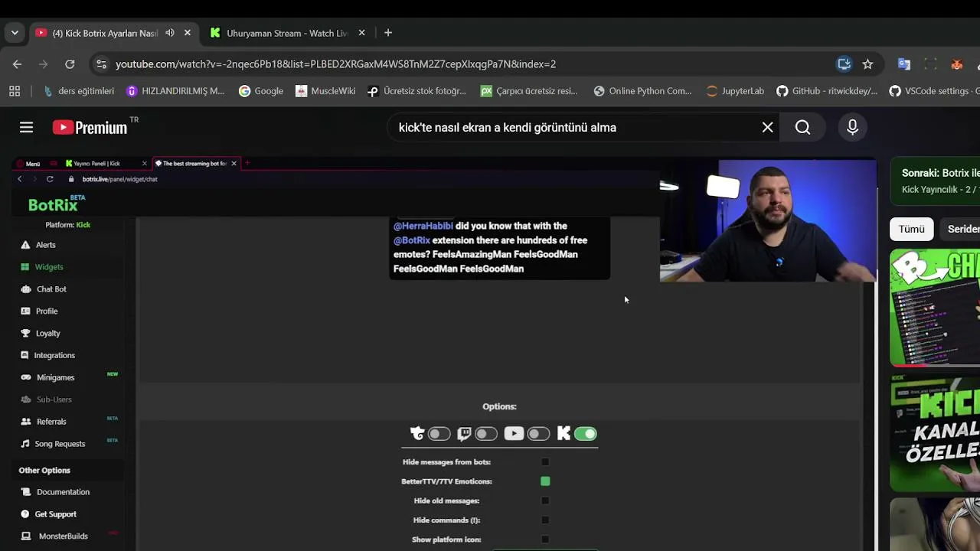This screenshot has width=980, height=551.
Task: Click the Minigames controller icon
Action: tap(26, 377)
